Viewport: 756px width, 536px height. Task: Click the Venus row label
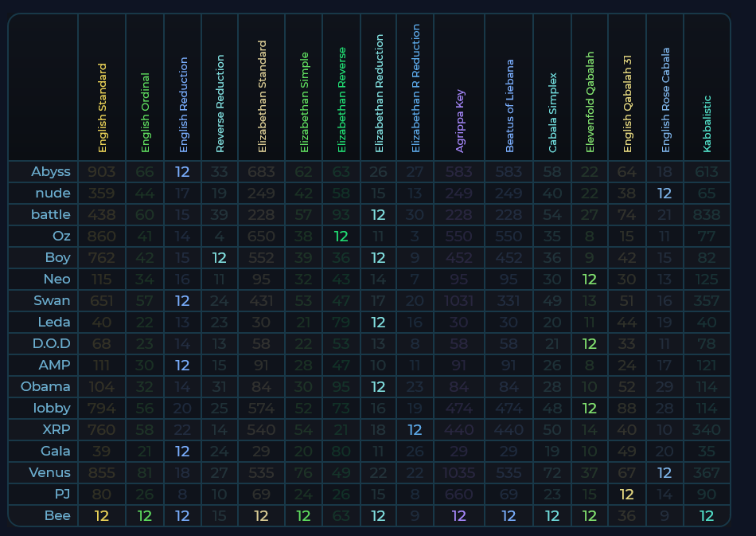point(50,472)
